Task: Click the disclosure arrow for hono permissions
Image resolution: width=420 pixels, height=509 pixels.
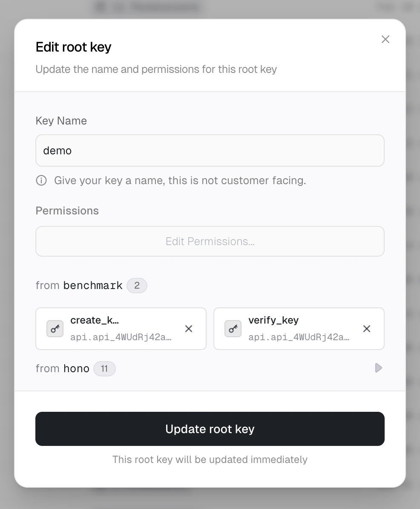Action: pos(378,368)
